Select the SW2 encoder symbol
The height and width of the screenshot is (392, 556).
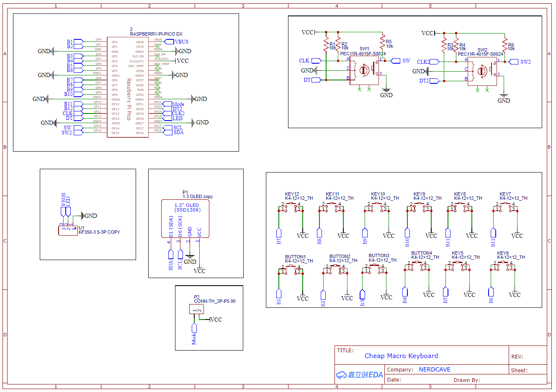481,70
